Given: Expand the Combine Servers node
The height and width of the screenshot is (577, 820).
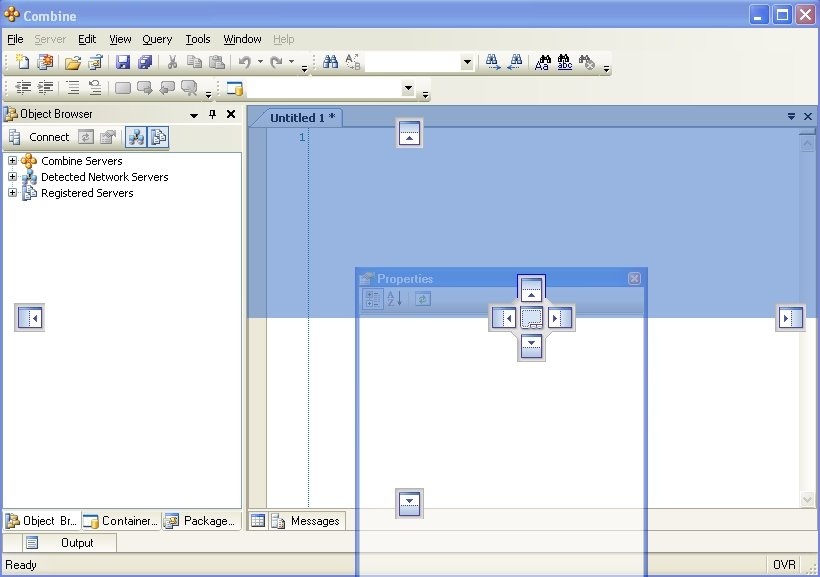Looking at the screenshot, I should pos(13,161).
